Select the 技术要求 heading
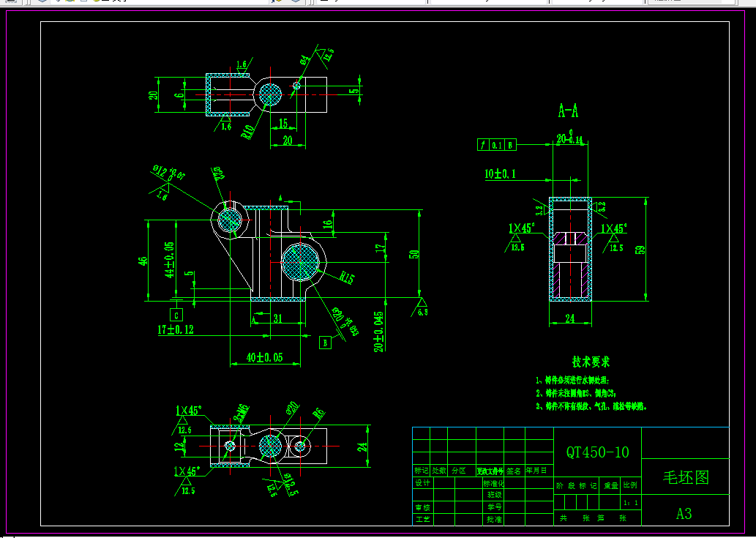 pyautogui.click(x=591, y=362)
